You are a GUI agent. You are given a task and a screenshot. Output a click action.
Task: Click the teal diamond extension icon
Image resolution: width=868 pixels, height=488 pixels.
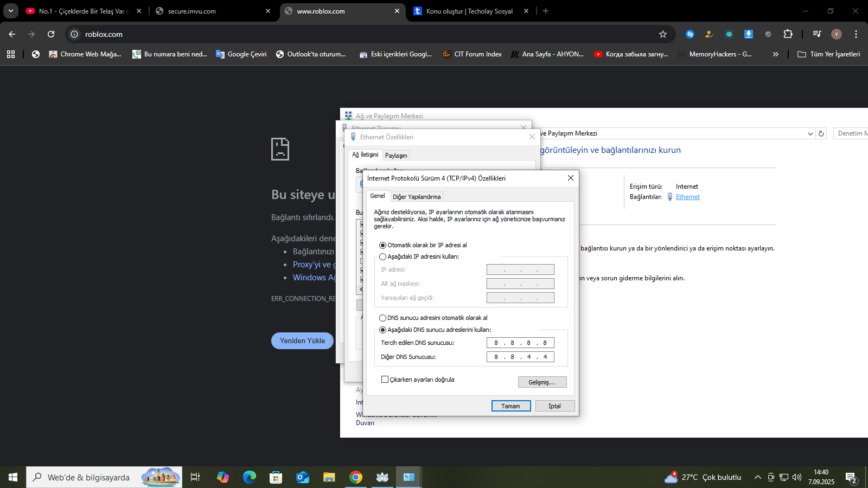[x=729, y=34]
